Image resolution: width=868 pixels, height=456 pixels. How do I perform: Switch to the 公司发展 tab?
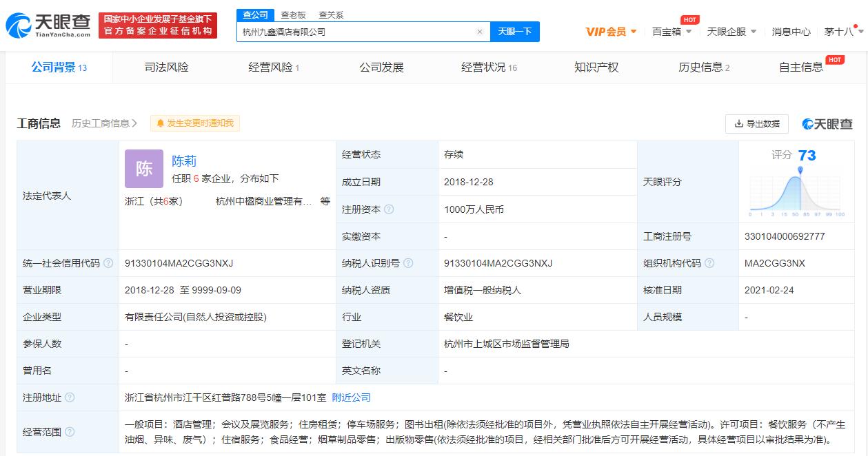(x=381, y=68)
